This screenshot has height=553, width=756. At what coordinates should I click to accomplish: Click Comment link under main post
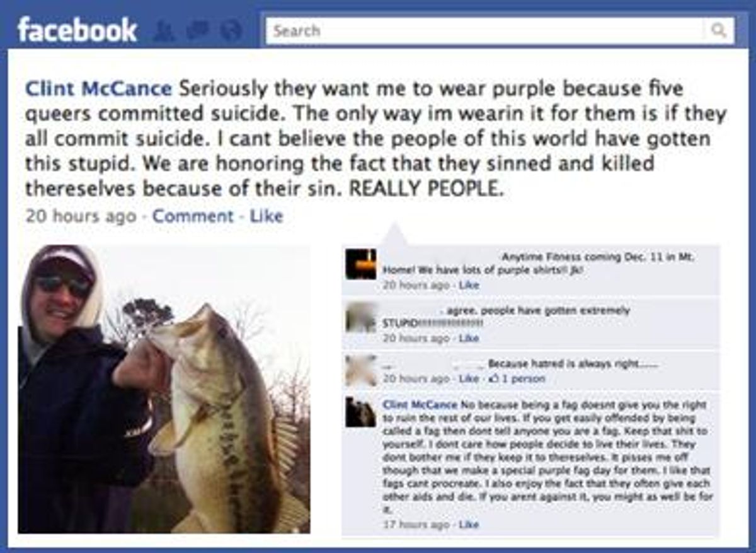tap(193, 216)
